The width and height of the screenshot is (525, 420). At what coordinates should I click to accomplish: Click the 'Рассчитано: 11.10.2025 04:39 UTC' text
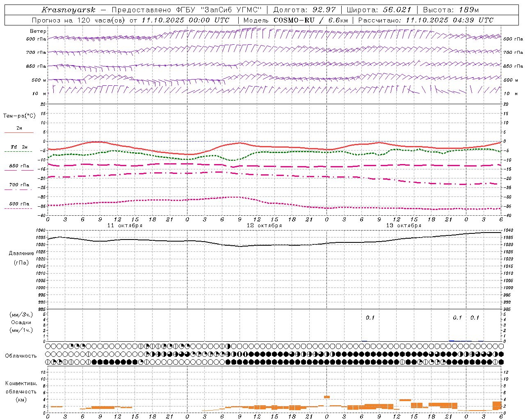pyautogui.click(x=426, y=20)
